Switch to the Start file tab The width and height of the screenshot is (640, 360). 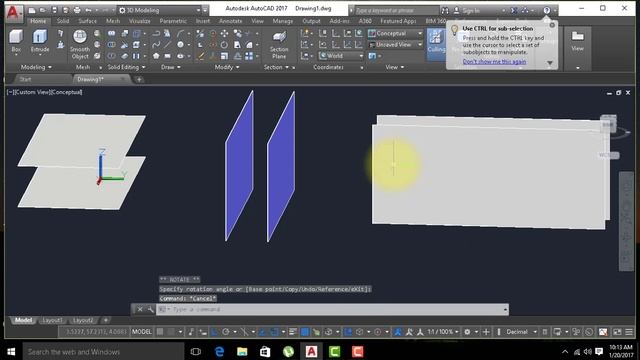coord(25,79)
